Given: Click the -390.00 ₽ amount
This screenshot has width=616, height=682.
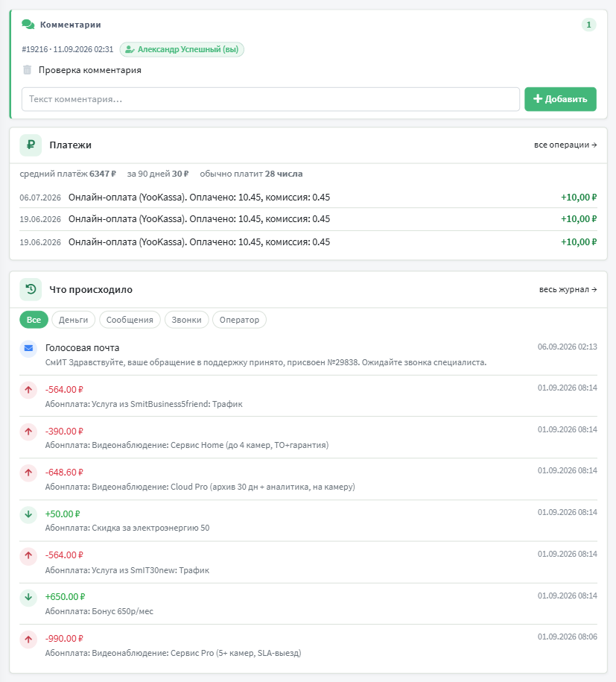Looking at the screenshot, I should [x=64, y=431].
